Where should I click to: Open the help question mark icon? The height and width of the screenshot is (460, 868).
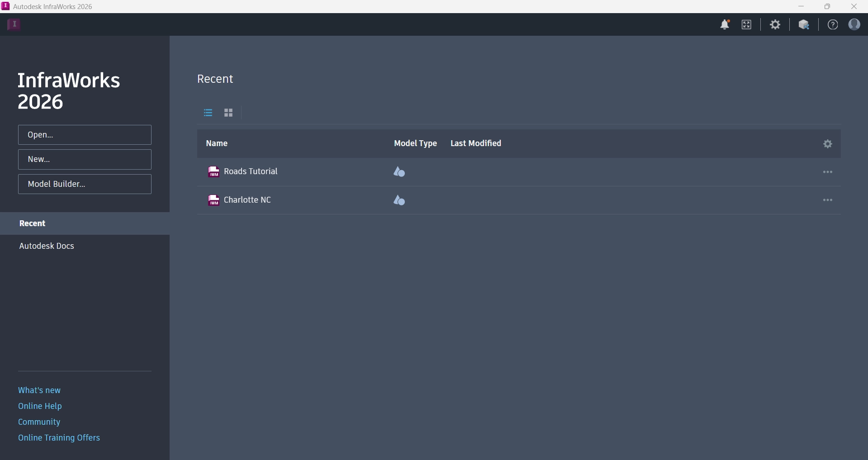point(832,25)
